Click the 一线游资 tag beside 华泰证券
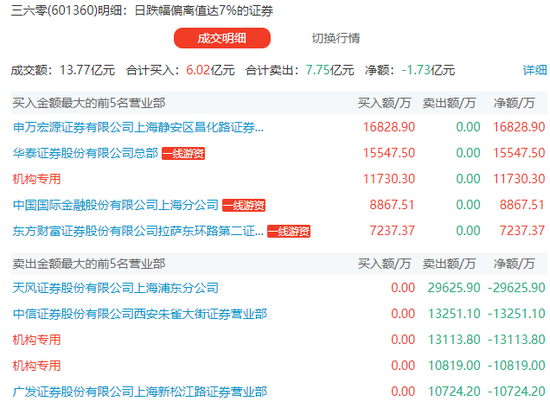 click(x=183, y=153)
